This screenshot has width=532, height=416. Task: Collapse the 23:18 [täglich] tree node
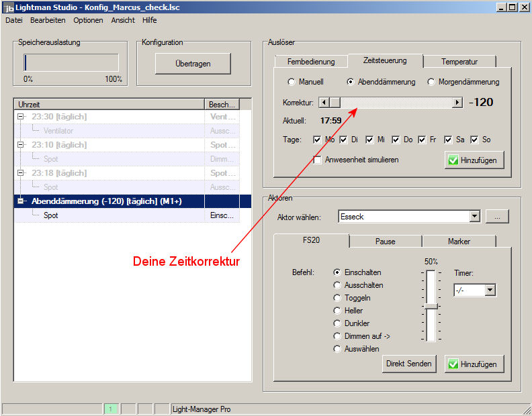tap(21, 173)
